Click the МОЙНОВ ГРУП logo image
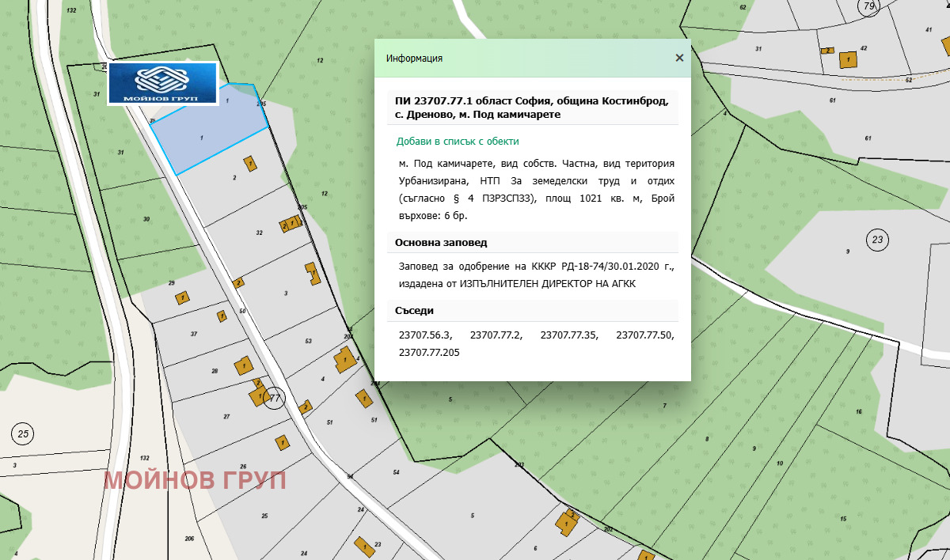Screen dimensions: 950x560 tap(161, 82)
